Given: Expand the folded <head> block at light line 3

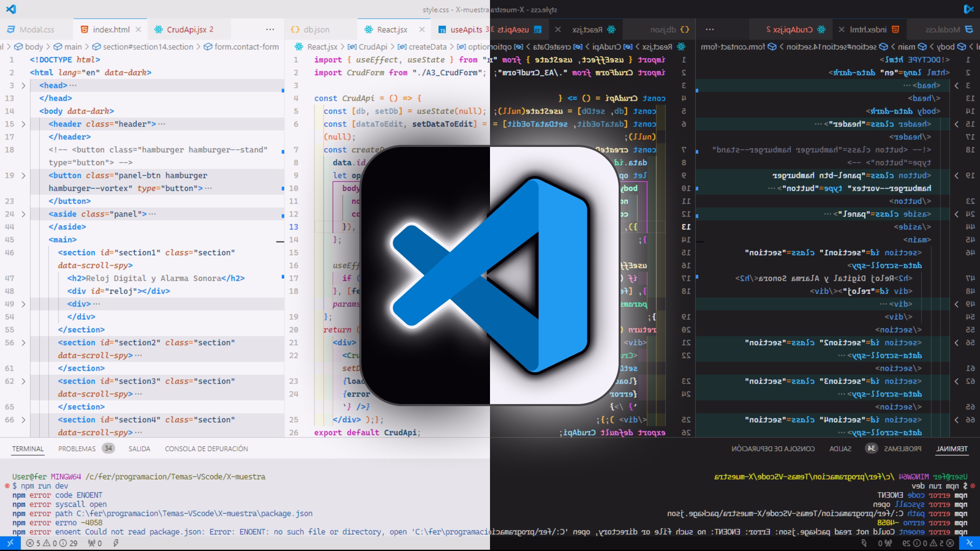Looking at the screenshot, I should tap(23, 86).
